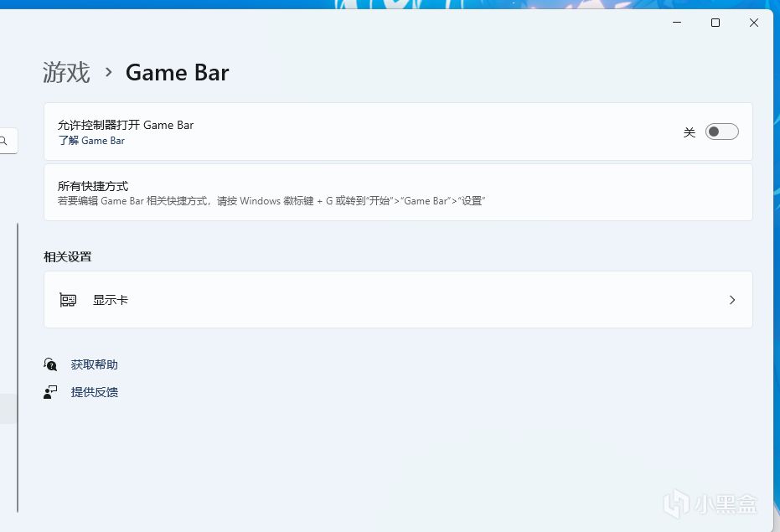Screen dimensions: 780x532
Task: Click the graphics card icon beside 显示卡
Action: (68, 300)
